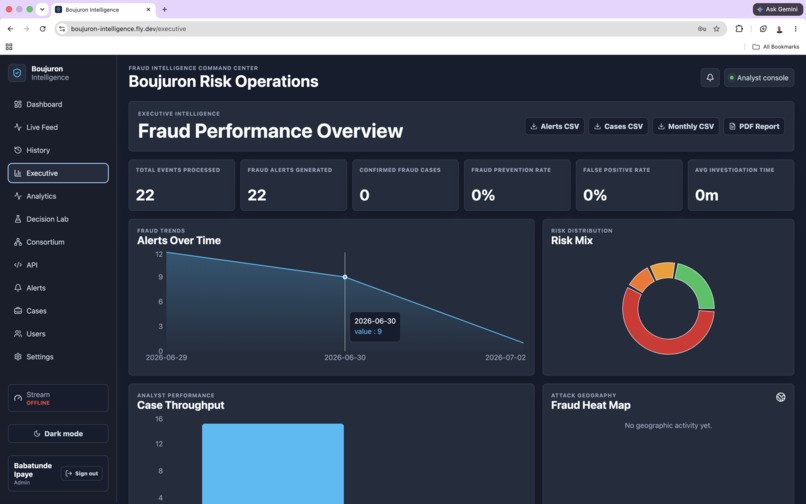
Task: Click the globe icon on Fraud Heat Map
Action: pyautogui.click(x=780, y=397)
